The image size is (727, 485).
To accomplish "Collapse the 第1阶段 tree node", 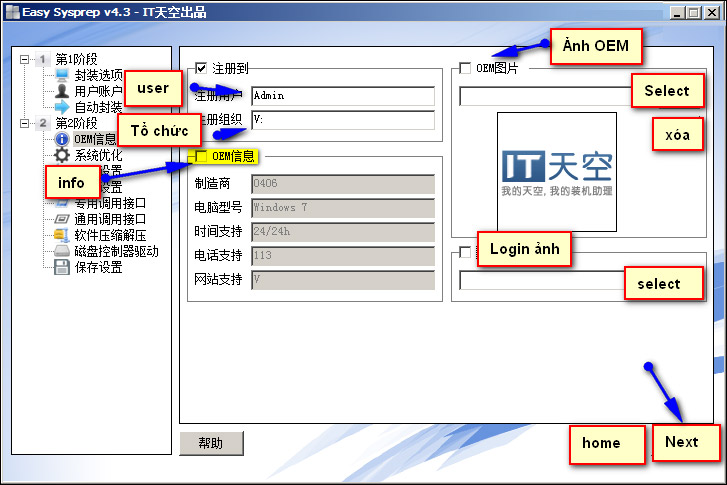I will pos(24,59).
